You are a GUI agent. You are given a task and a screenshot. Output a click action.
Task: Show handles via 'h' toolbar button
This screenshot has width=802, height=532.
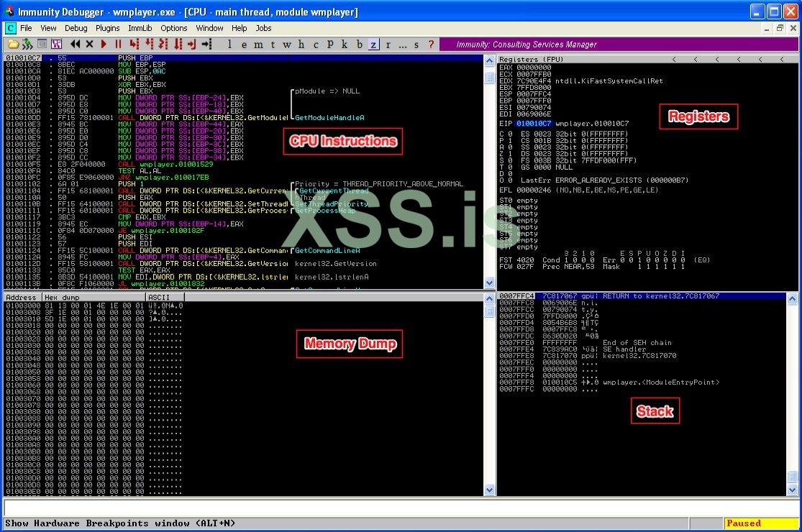click(301, 45)
